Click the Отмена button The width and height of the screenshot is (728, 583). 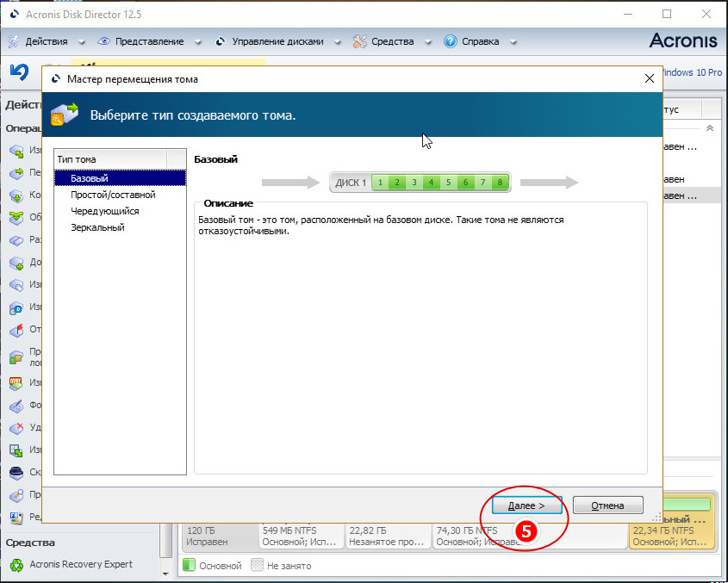point(608,505)
